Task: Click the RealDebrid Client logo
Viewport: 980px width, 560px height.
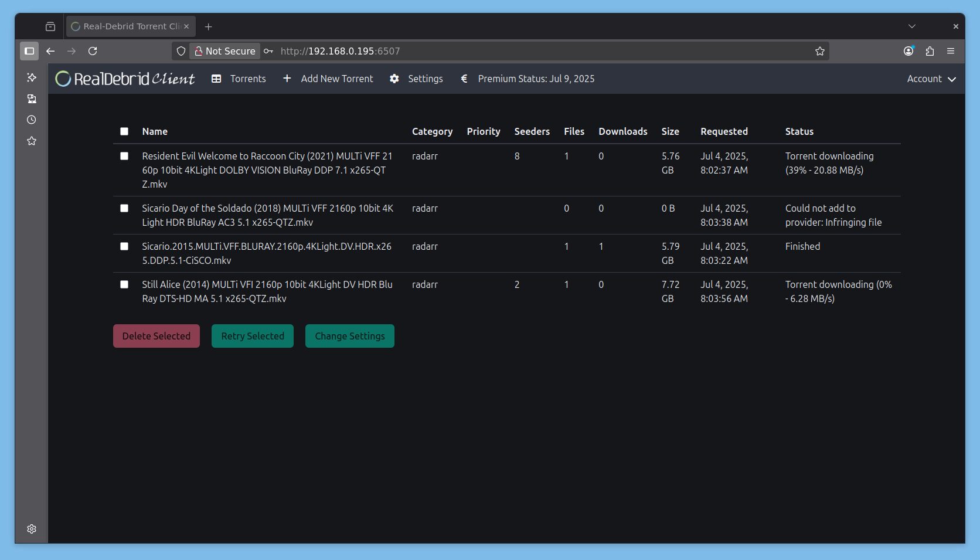Action: [x=125, y=79]
